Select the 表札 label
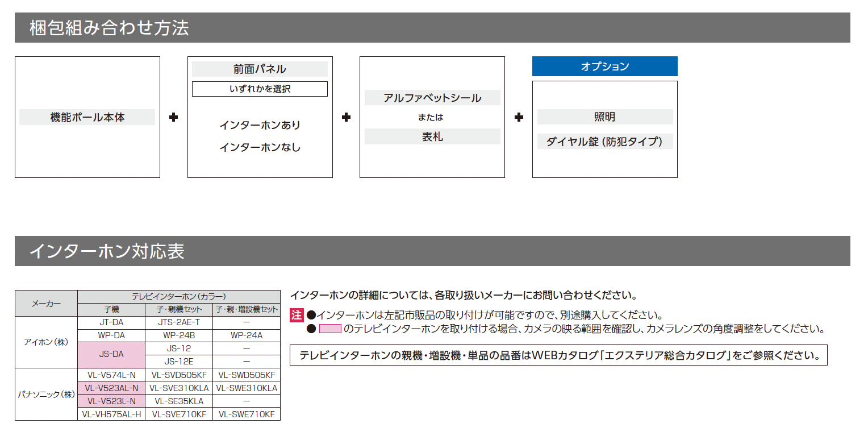This screenshot has width=868, height=440. pos(432,136)
